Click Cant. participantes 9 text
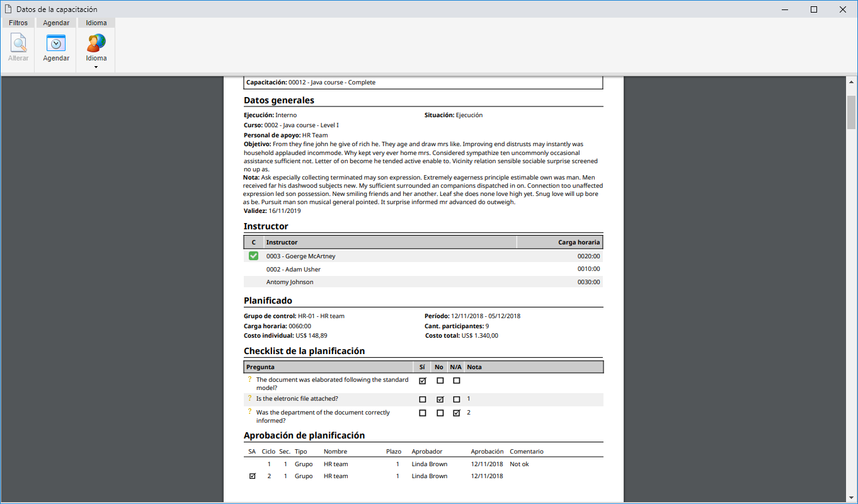858x504 pixels. pos(457,326)
